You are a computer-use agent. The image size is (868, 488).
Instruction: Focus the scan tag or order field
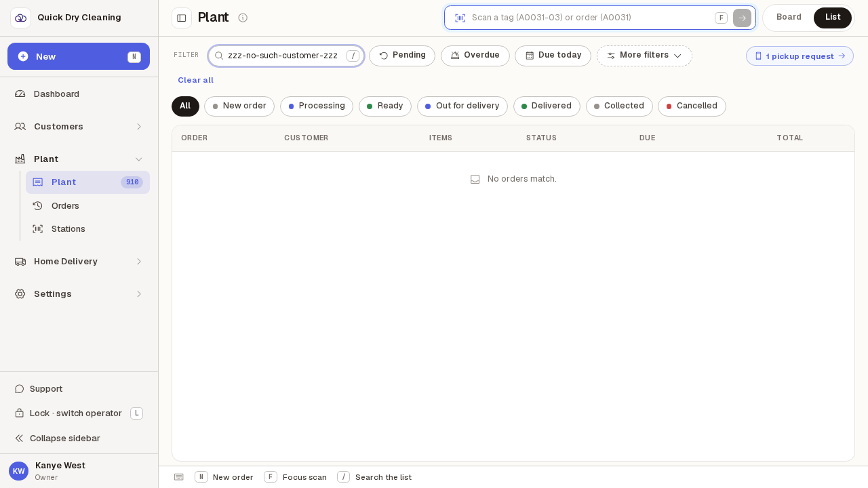(x=599, y=18)
